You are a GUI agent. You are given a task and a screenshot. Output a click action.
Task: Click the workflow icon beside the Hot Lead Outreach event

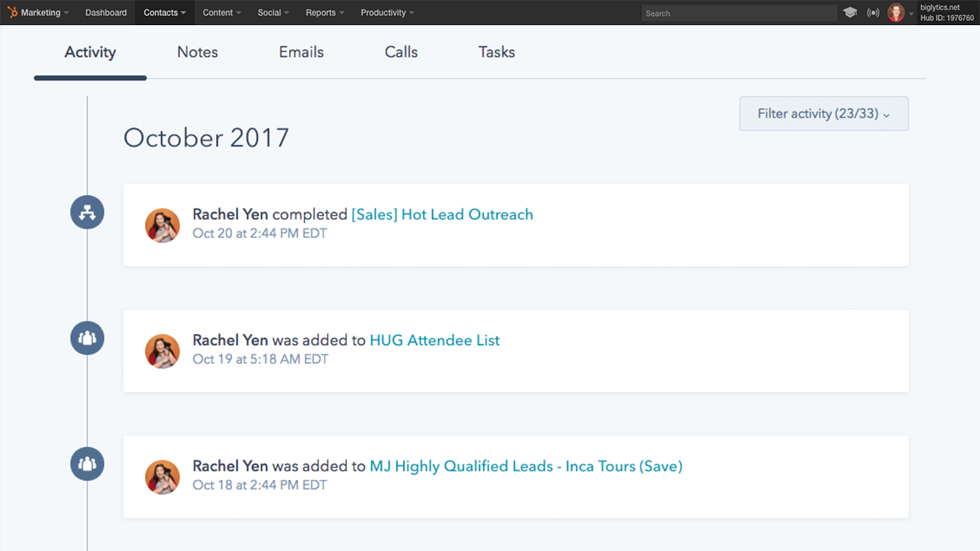(87, 212)
